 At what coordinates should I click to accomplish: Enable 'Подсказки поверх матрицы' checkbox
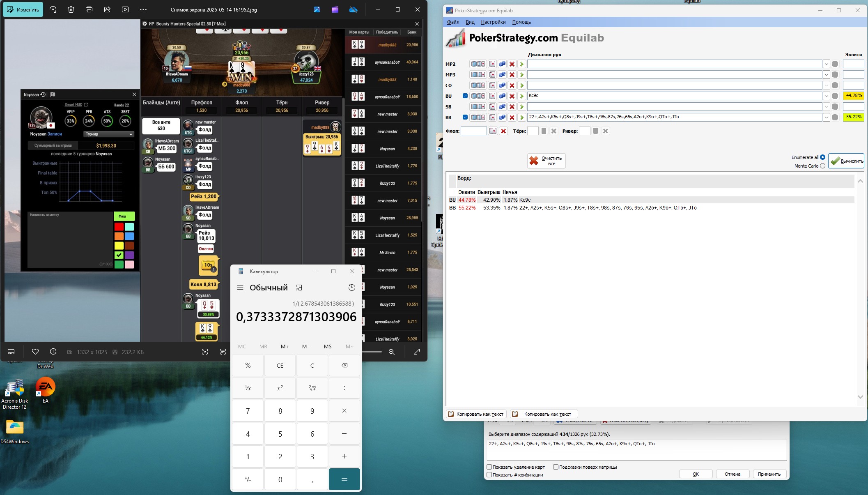click(556, 467)
